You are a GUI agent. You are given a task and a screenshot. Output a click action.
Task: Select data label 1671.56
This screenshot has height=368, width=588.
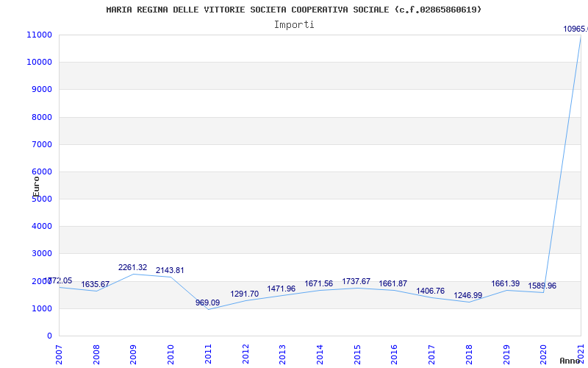319,283
